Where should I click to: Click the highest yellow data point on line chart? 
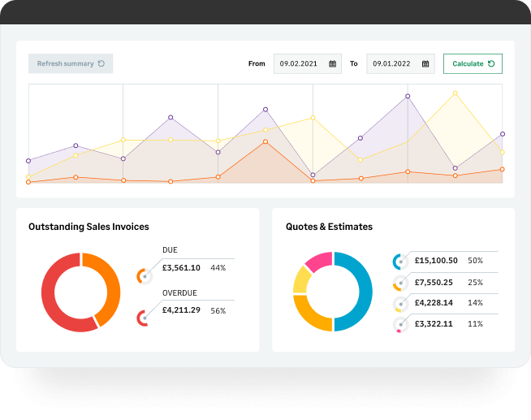pos(455,93)
